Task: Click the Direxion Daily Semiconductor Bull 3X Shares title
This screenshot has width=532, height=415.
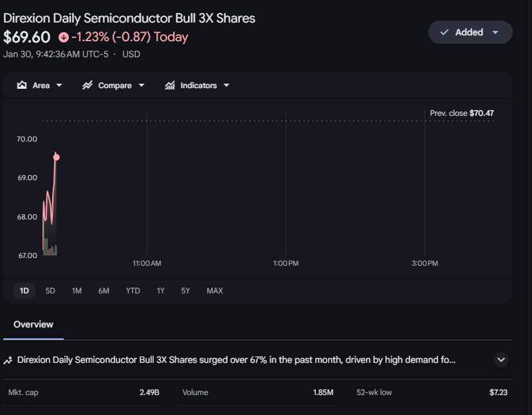Action: pos(129,18)
